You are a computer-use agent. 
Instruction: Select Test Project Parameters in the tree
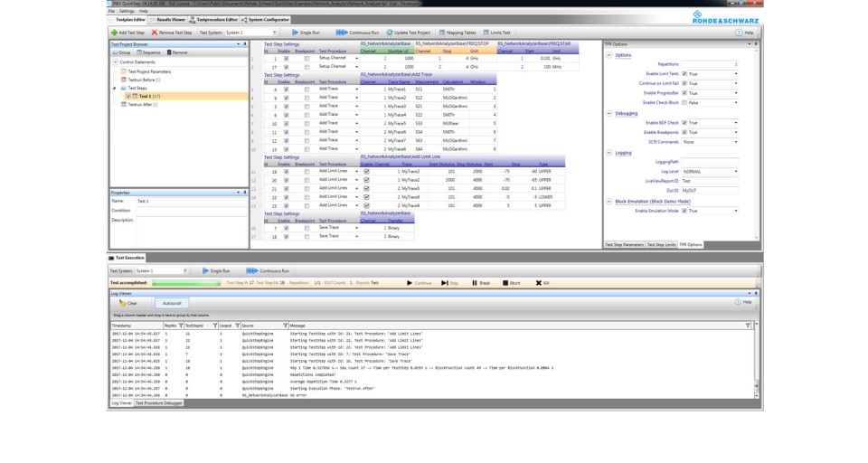(149, 72)
